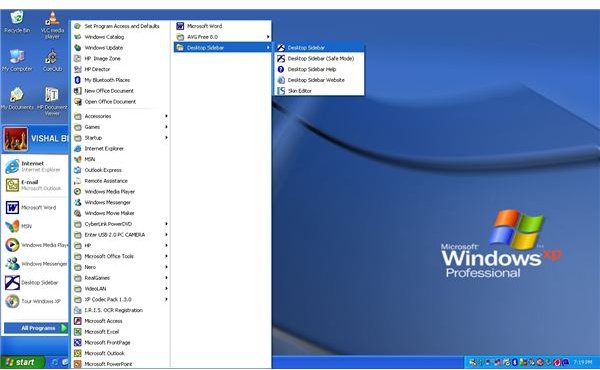Image resolution: width=600 pixels, height=370 pixels.
Task: Open pinned E-mail Microsoft Outlook item
Action: [34, 185]
